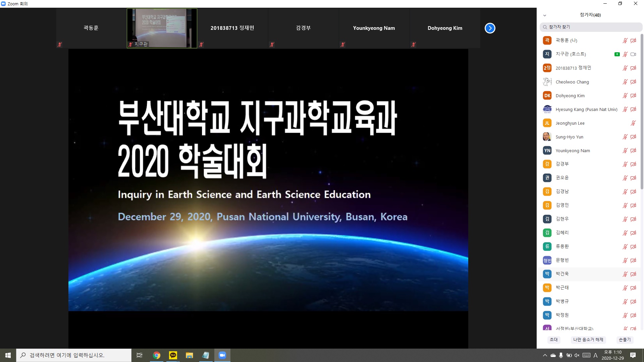Open KakaoTalk from the taskbar

tap(173, 355)
